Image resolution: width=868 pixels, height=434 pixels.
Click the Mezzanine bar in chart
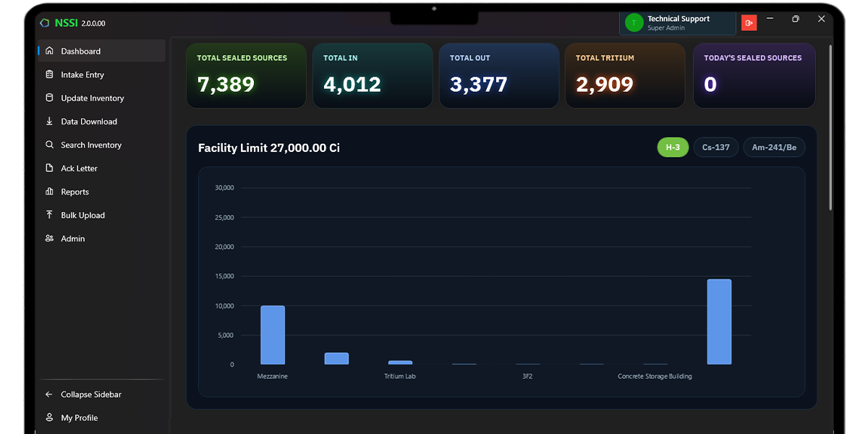[x=273, y=335]
